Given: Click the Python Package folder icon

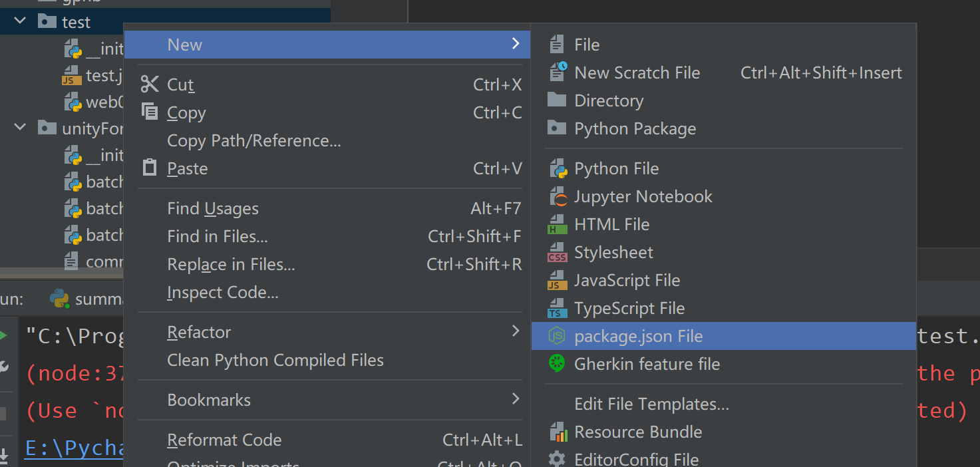Looking at the screenshot, I should click(556, 128).
